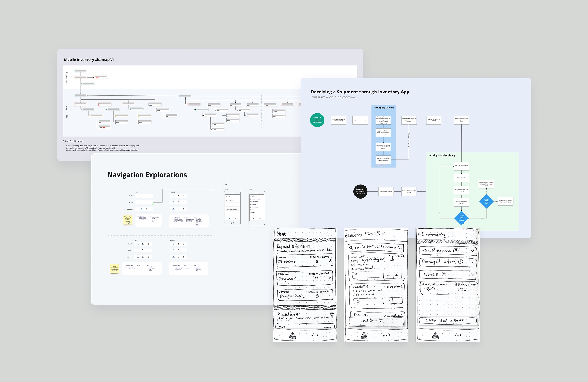Screen dimensions: 588x382
Task: Tap the three-dot more icon in Receive POs sketch footer
Action: coord(386,336)
